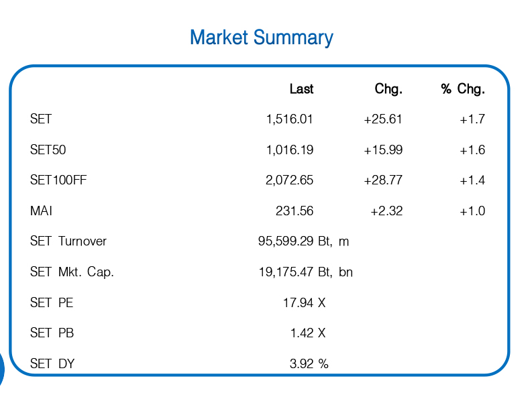Click the market cap value 19,175.47
Viewport: 532px width, 399px height.
click(x=286, y=272)
